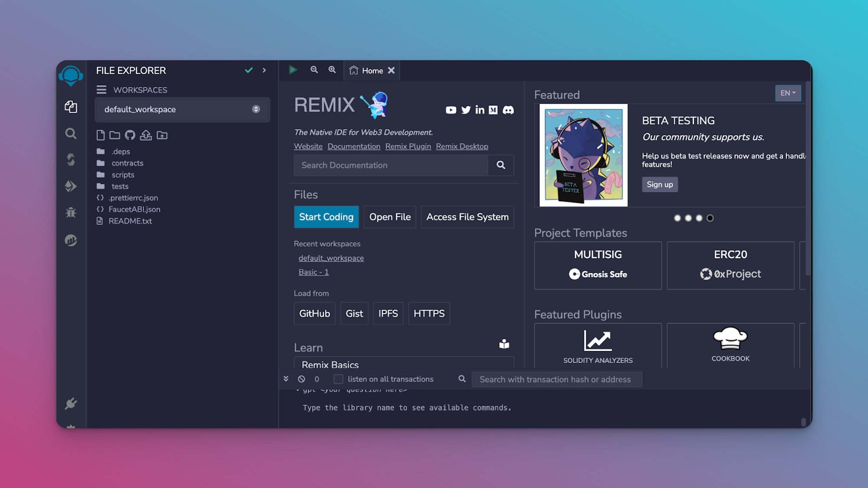Click the green checkmark in File Explorer header
The height and width of the screenshot is (488, 868).
[x=249, y=70]
